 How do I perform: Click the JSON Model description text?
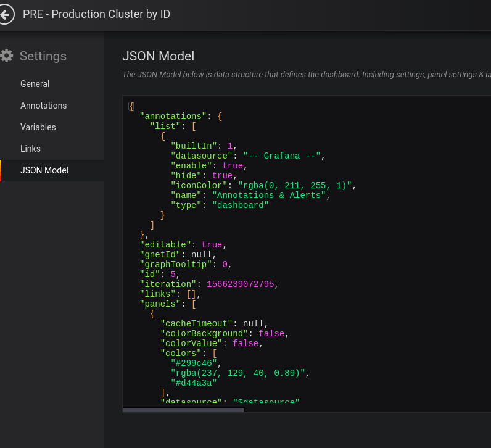coord(307,75)
